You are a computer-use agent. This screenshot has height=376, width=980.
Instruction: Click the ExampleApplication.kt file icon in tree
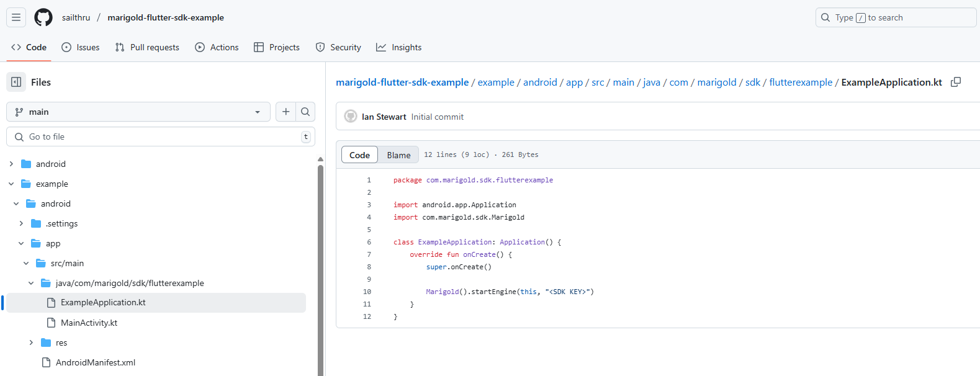click(52, 303)
